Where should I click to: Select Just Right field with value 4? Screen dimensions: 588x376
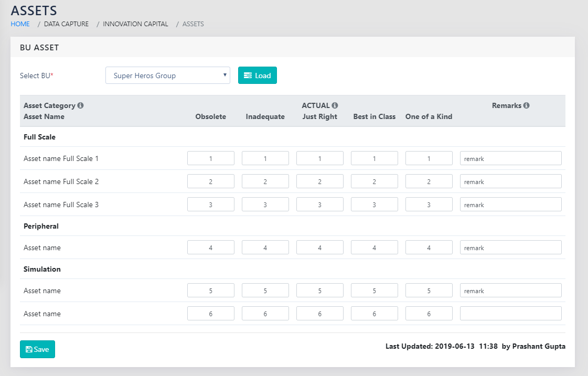click(x=319, y=248)
